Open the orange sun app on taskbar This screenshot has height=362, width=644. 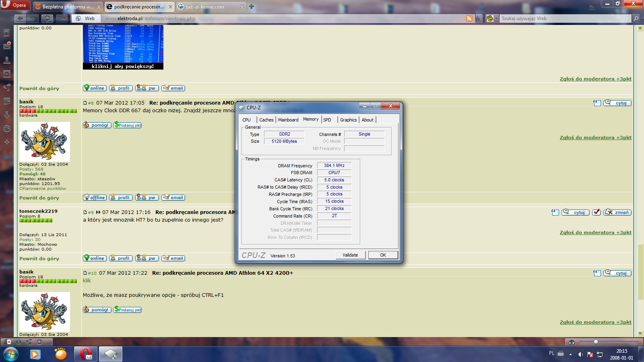[61, 354]
